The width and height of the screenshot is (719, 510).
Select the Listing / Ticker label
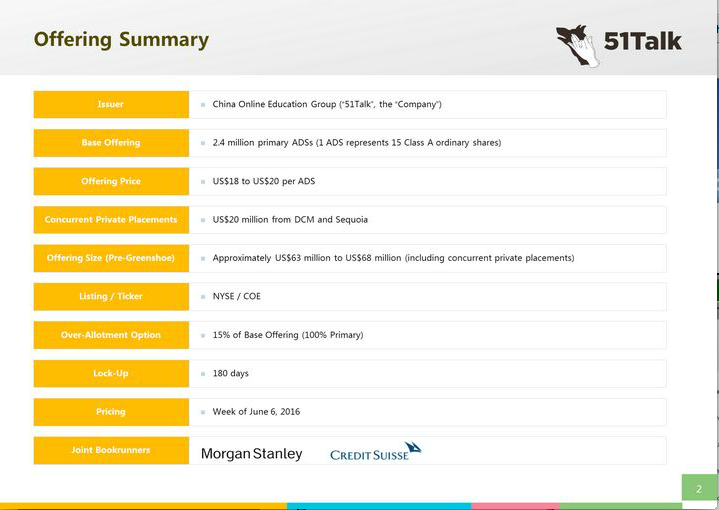(x=111, y=297)
